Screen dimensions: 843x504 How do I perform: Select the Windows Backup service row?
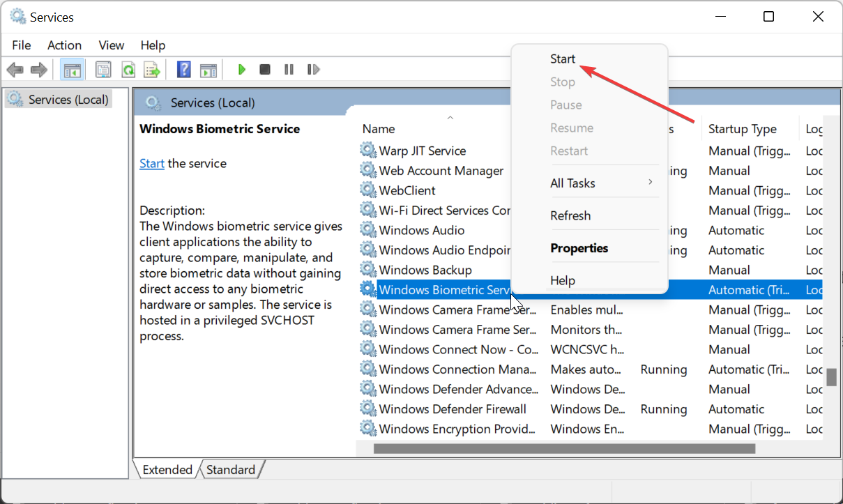(x=590, y=270)
